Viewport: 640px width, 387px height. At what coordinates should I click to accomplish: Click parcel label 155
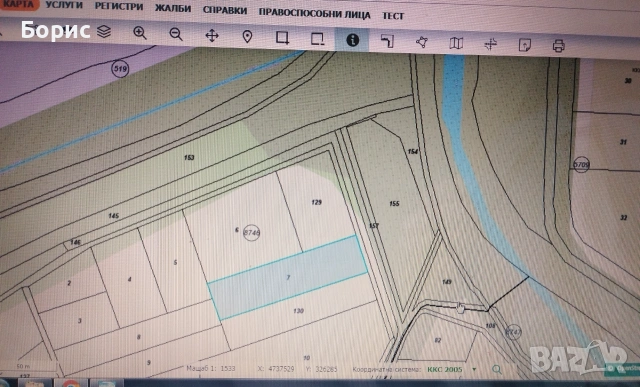[x=394, y=203]
